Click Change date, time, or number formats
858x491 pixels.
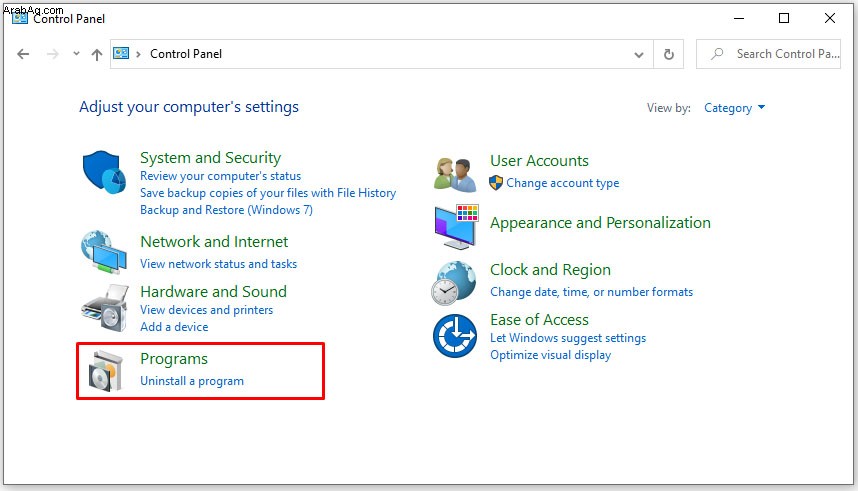(x=591, y=292)
